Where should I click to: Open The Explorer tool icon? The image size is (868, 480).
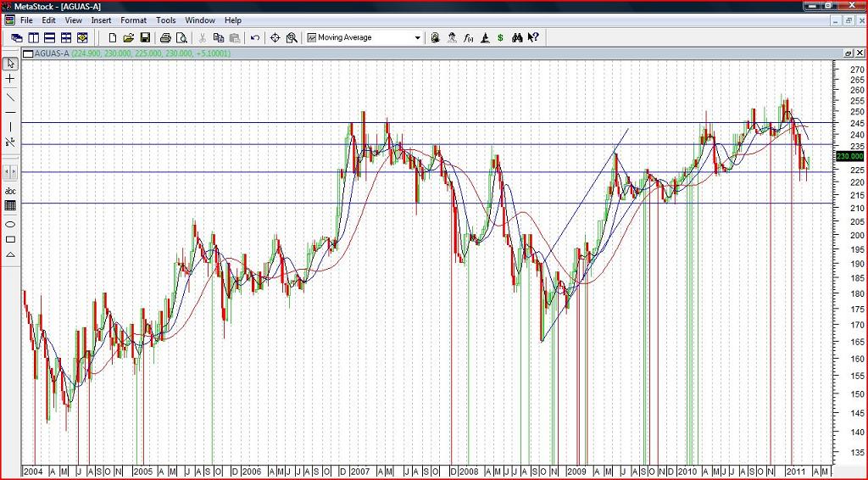(435, 37)
